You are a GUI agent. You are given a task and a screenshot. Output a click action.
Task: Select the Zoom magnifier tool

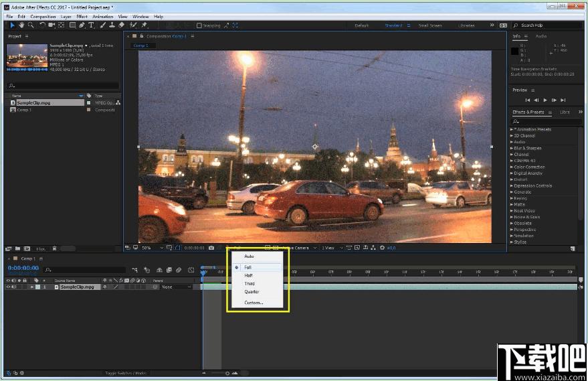pos(31,25)
